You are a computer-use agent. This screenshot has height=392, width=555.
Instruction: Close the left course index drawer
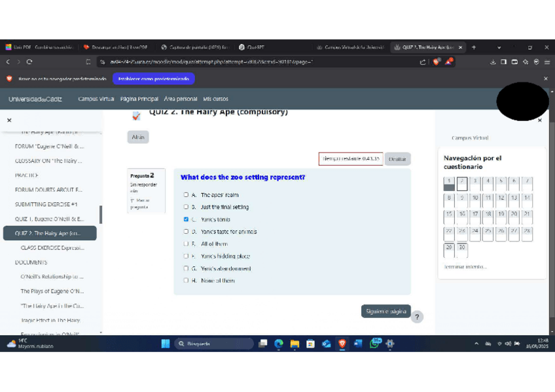point(9,120)
